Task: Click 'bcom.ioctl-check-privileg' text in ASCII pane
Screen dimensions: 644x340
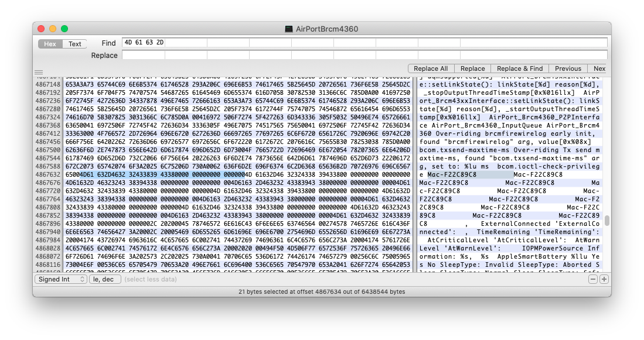Action: tap(548, 167)
